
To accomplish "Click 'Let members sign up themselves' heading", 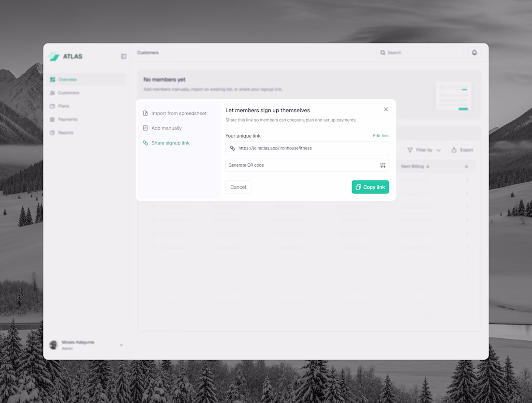I will pyautogui.click(x=268, y=110).
